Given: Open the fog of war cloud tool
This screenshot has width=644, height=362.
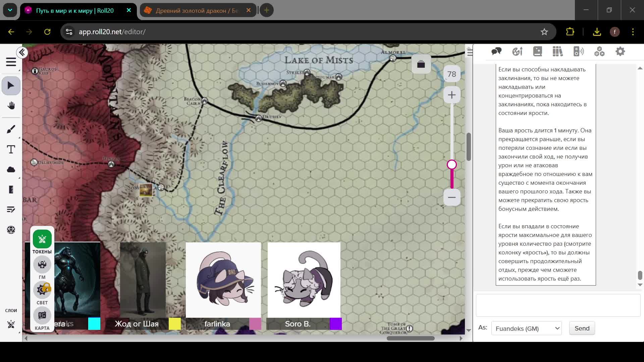Looking at the screenshot, I should tap(11, 170).
